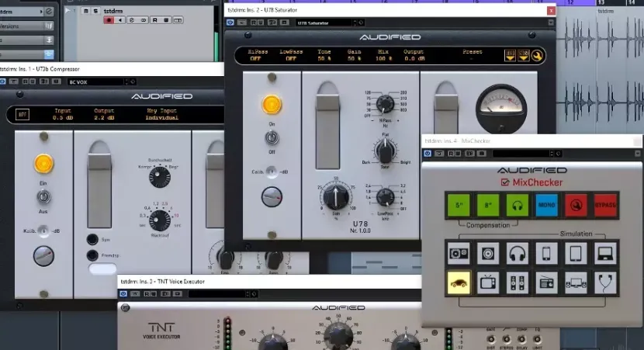Click the HiPass Hz knob on U78 Saturator

[386, 103]
